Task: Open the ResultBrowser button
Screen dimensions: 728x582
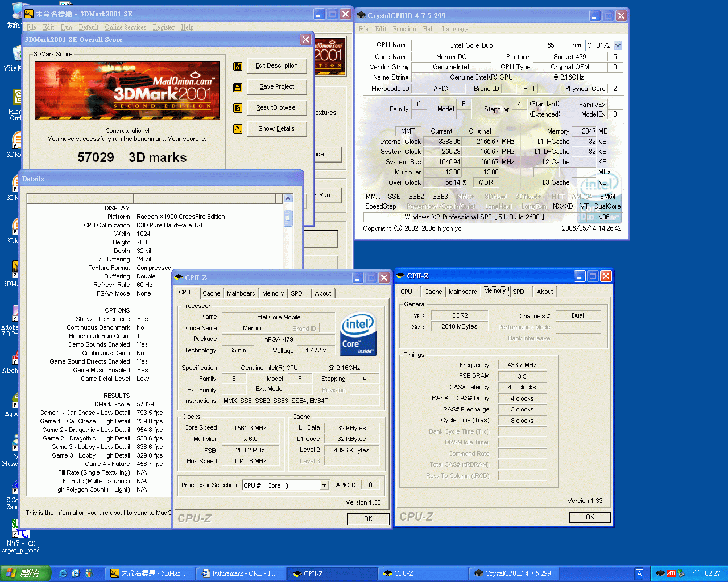Action: coord(277,108)
